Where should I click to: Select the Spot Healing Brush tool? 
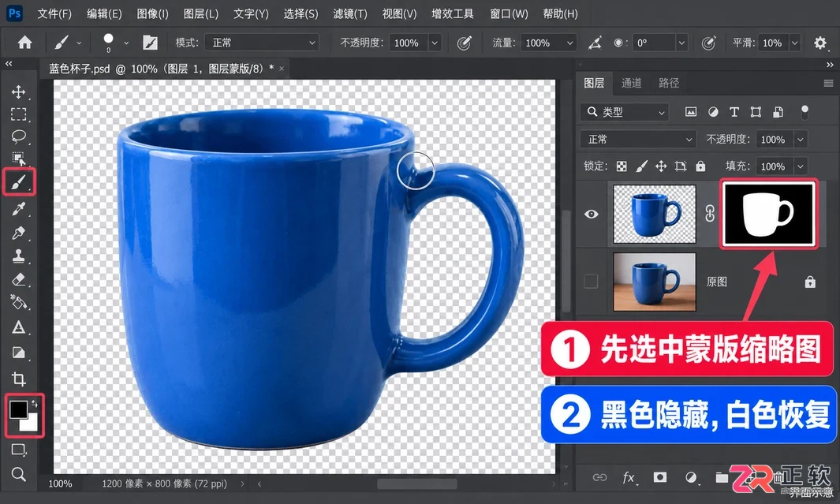pos(19,233)
